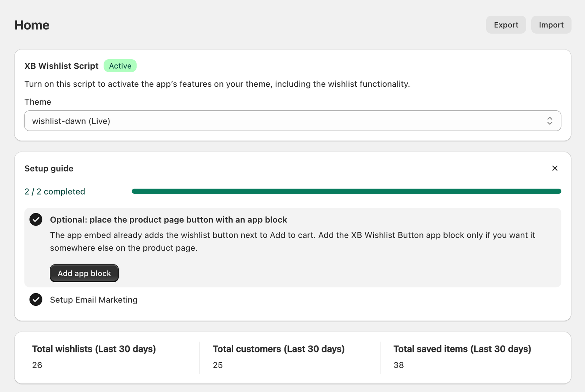Click the Optional: place the product page button heading
This screenshot has width=585, height=392.
tap(169, 220)
